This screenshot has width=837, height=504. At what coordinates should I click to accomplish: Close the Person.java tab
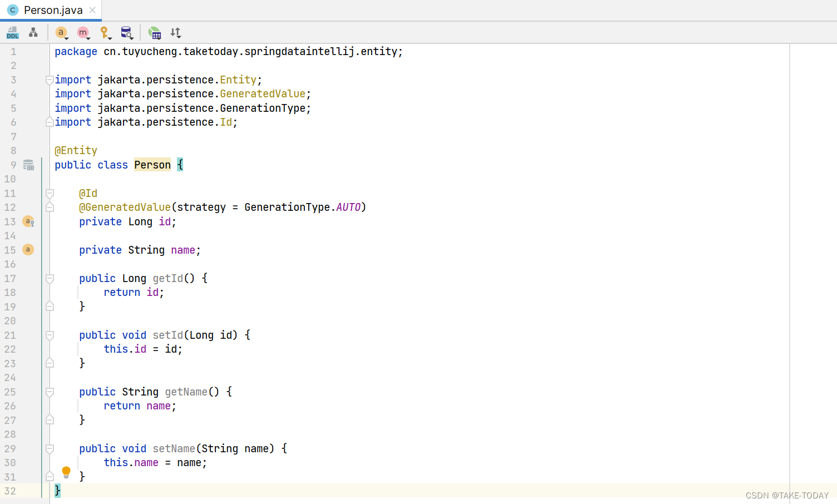[x=92, y=10]
